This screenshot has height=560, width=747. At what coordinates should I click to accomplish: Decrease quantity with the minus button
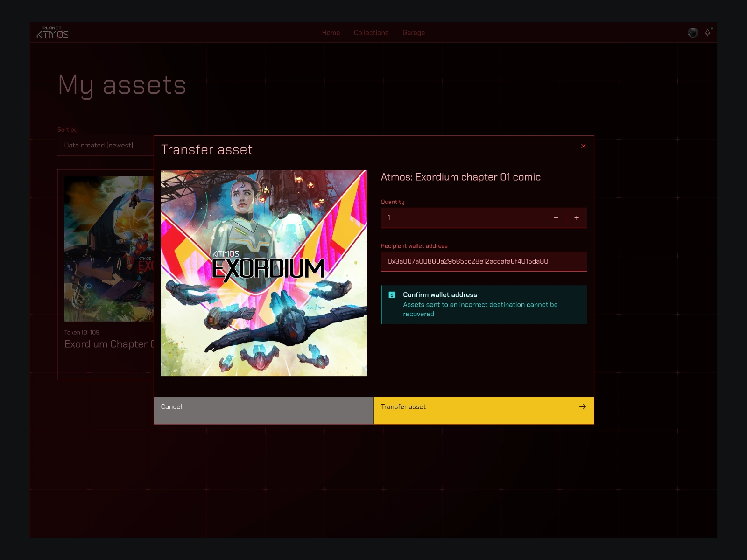[x=556, y=218]
